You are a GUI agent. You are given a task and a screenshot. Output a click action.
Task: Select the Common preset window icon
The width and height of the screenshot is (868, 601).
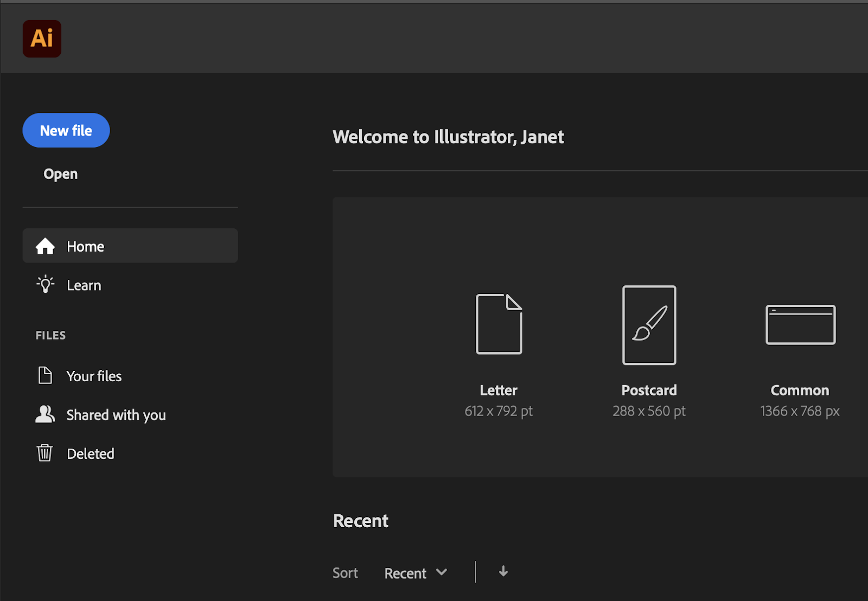(800, 324)
